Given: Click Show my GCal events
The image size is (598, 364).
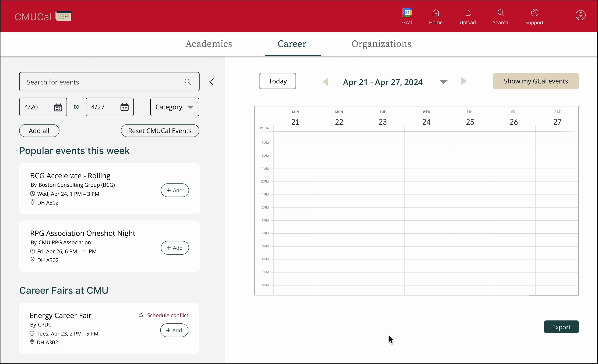Looking at the screenshot, I should 536,81.
